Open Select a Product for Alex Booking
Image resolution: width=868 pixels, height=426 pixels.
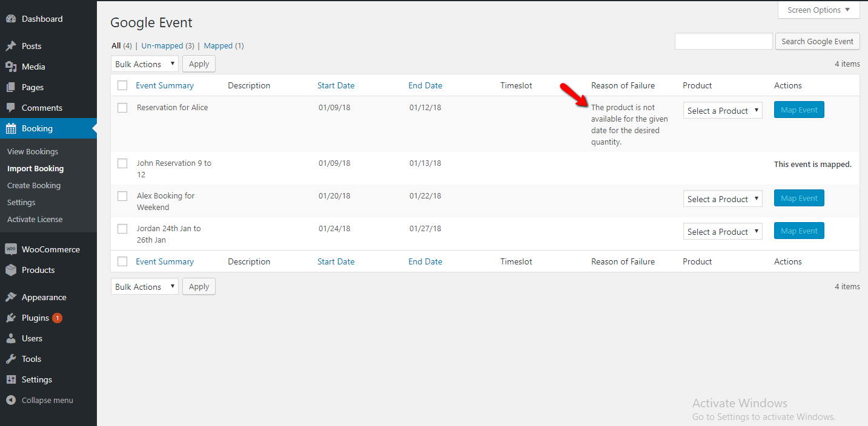point(722,198)
